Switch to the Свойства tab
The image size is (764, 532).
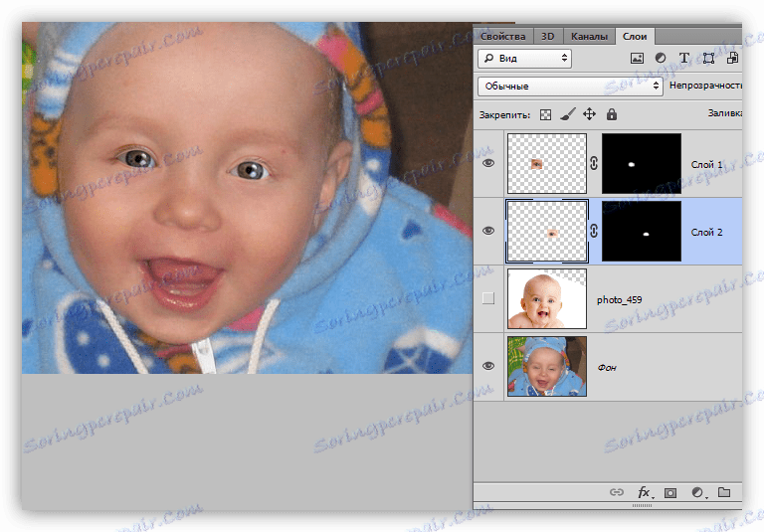point(502,37)
